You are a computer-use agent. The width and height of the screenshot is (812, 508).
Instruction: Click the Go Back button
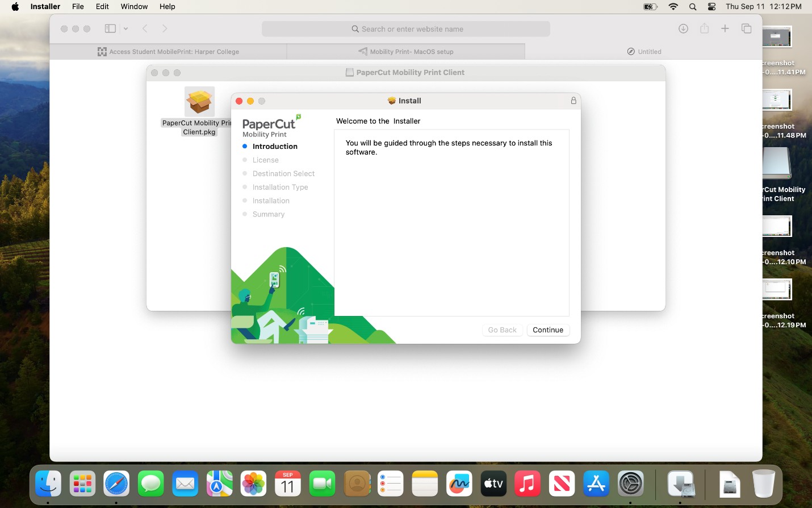coord(502,330)
